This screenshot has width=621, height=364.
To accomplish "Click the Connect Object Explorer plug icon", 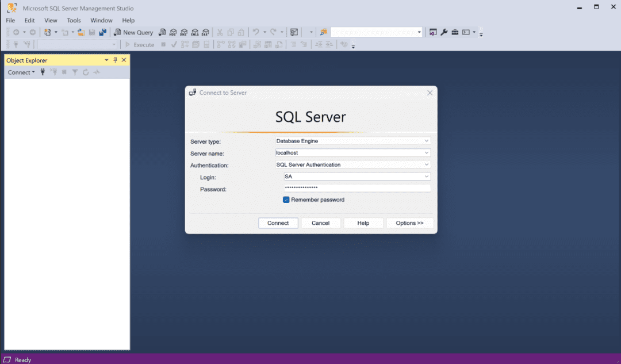I will coord(43,72).
